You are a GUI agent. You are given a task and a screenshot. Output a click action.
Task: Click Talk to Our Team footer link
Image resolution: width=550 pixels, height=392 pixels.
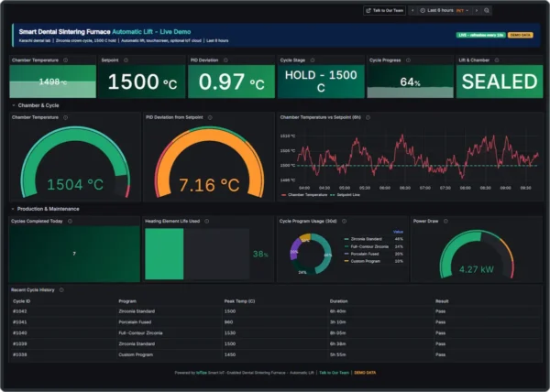click(335, 373)
